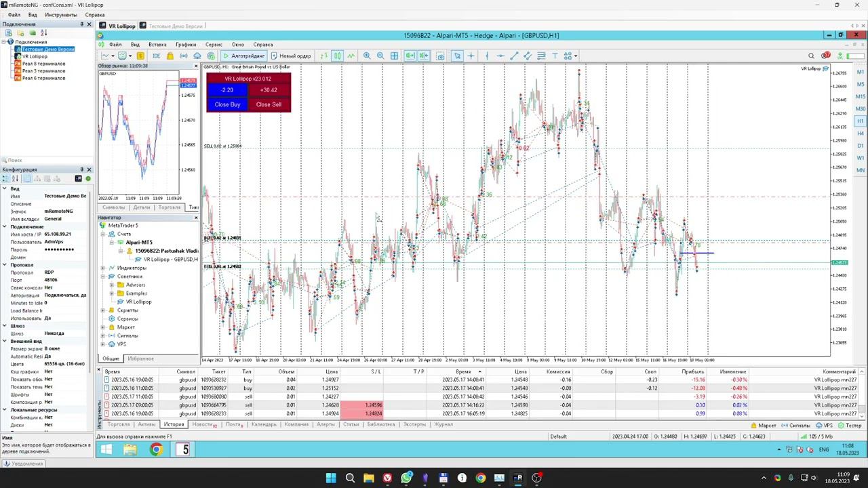Switch chart timeframe to M15
The height and width of the screenshot is (488, 868).
point(861,96)
